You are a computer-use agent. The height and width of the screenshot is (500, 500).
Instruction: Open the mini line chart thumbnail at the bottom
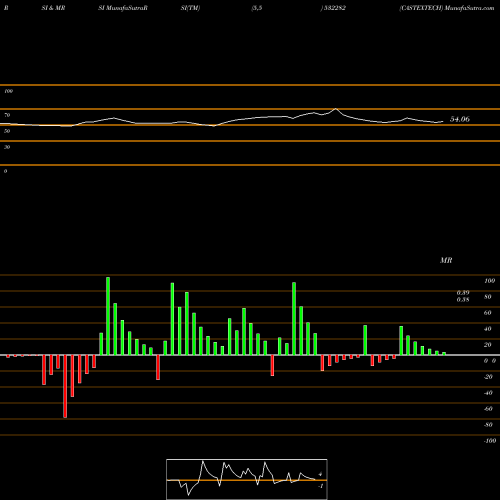pos(247,479)
